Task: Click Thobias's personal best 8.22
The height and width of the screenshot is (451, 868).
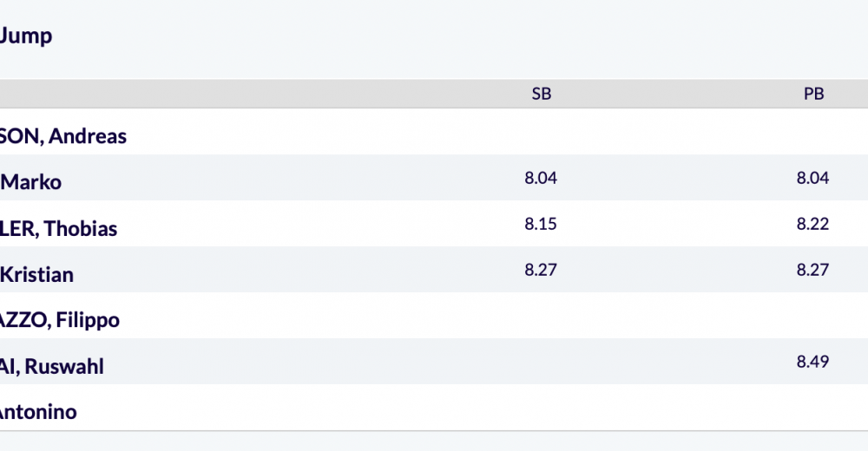Action: [812, 224]
